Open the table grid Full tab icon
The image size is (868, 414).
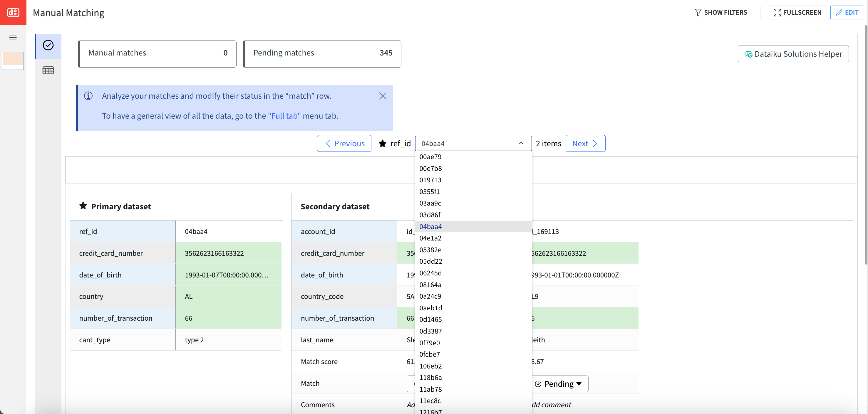pyautogui.click(x=48, y=70)
